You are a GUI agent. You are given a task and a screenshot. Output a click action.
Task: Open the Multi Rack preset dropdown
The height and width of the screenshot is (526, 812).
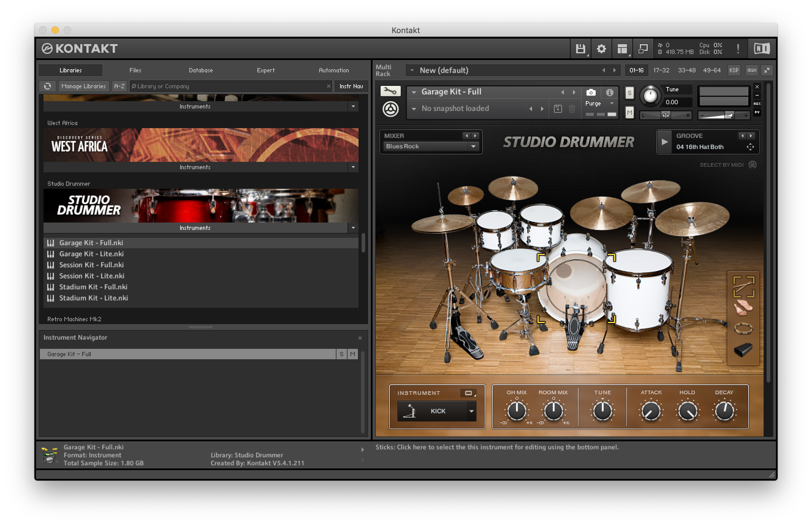pyautogui.click(x=412, y=70)
